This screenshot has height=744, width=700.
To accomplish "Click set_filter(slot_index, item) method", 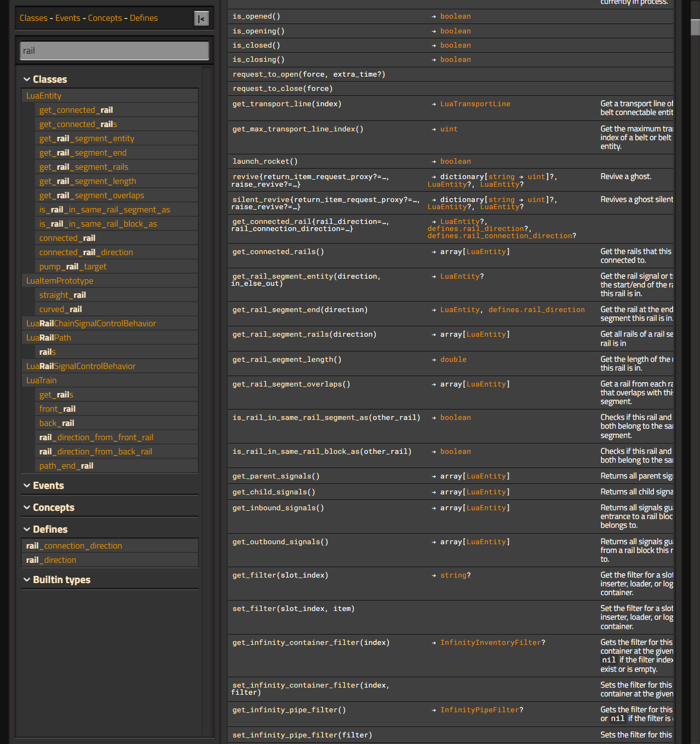I will (294, 609).
